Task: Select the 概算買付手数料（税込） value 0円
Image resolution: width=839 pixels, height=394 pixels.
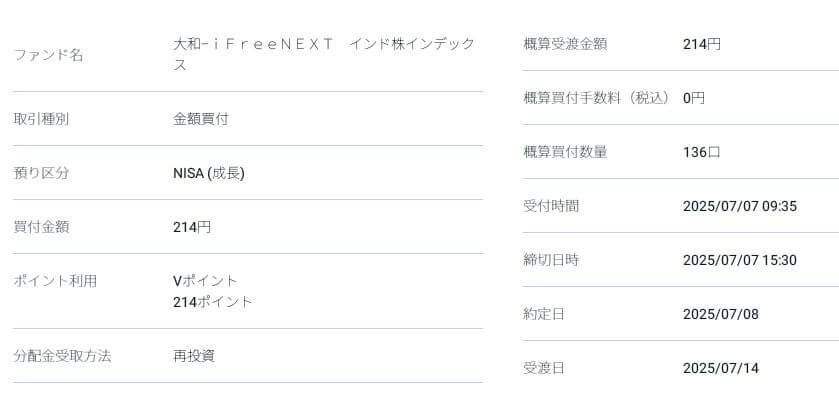Action: click(x=693, y=98)
